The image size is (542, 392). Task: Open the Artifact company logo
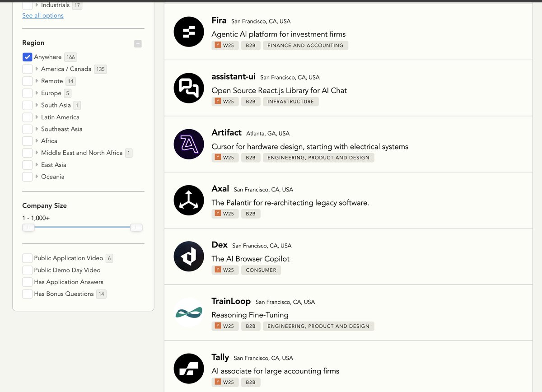[x=189, y=144]
